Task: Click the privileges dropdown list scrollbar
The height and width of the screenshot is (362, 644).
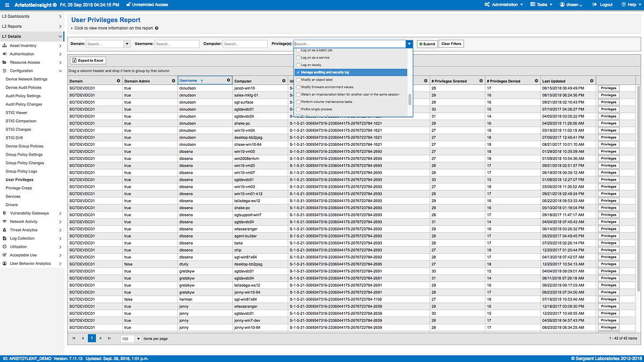Action: pyautogui.click(x=410, y=99)
